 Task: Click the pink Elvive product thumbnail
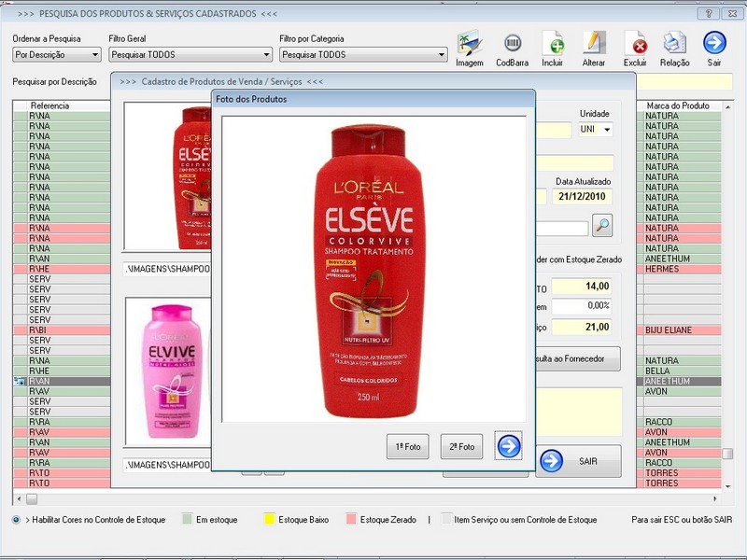pyautogui.click(x=165, y=369)
